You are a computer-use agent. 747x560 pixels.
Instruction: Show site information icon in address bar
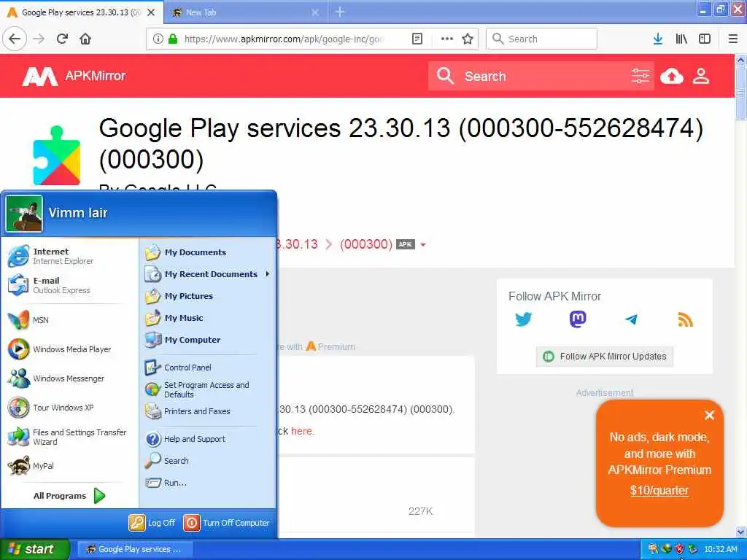tap(158, 39)
